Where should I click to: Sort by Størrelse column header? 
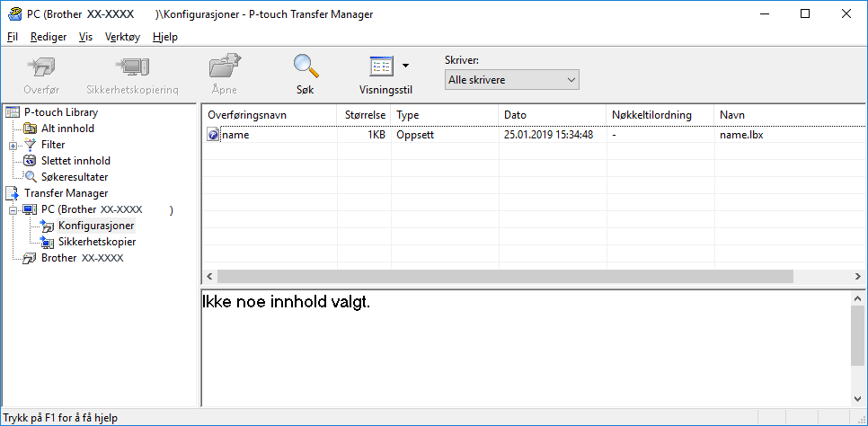pyautogui.click(x=364, y=115)
